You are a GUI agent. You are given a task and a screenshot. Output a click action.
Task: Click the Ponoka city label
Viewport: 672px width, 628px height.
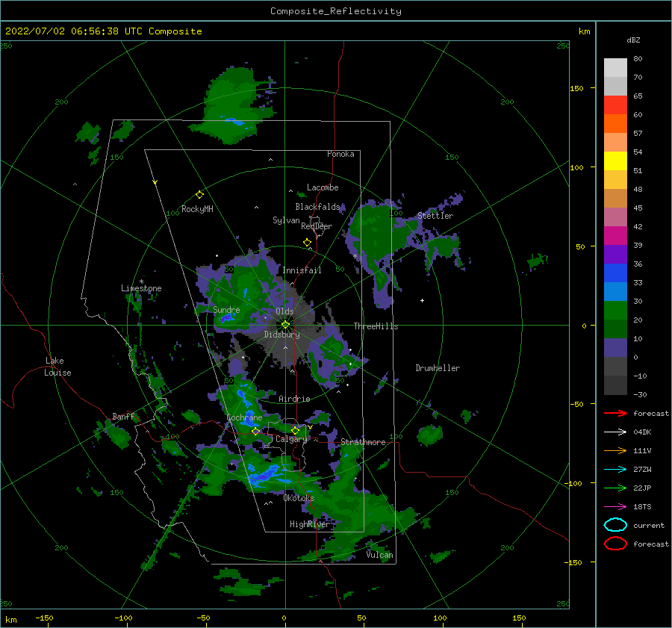coord(340,154)
